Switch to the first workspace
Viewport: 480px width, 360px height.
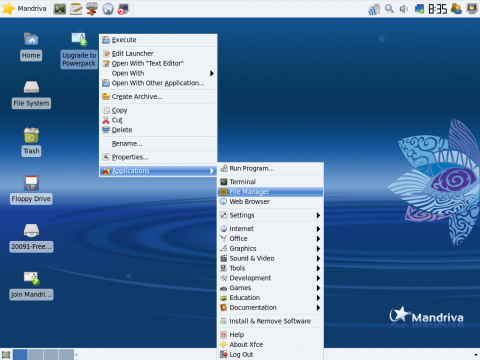point(20,354)
